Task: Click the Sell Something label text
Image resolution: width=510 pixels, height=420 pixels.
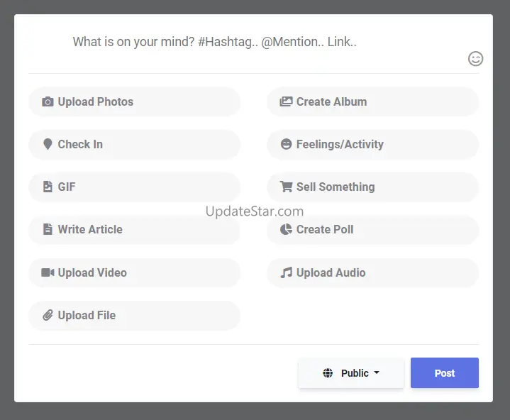Action: click(335, 187)
